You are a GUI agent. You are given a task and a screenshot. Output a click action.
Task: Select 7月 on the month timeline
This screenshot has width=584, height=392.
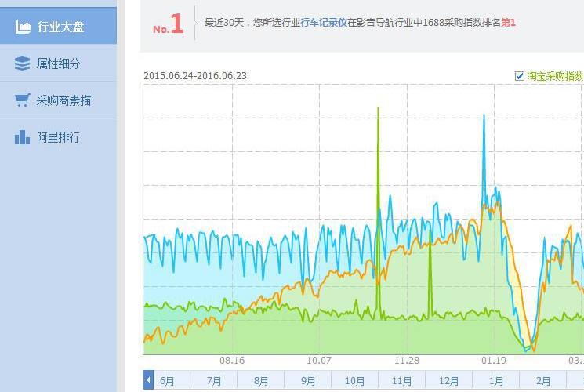214,381
